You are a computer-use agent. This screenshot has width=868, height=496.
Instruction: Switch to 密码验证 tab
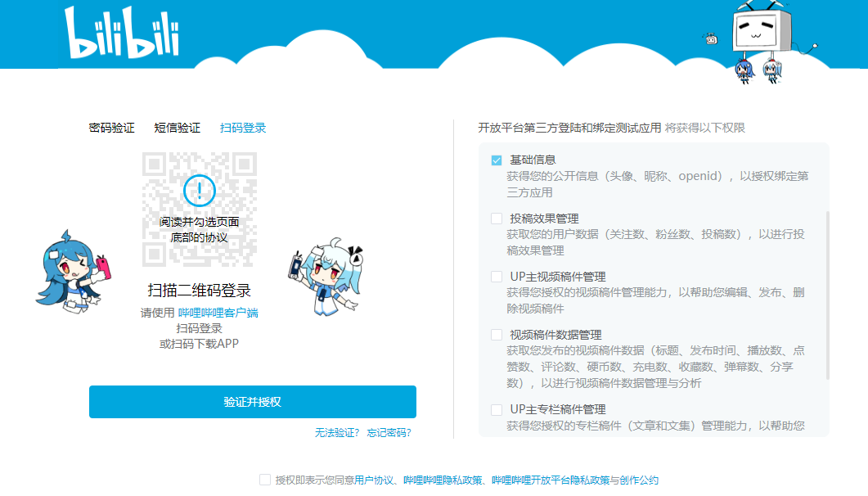tap(112, 128)
